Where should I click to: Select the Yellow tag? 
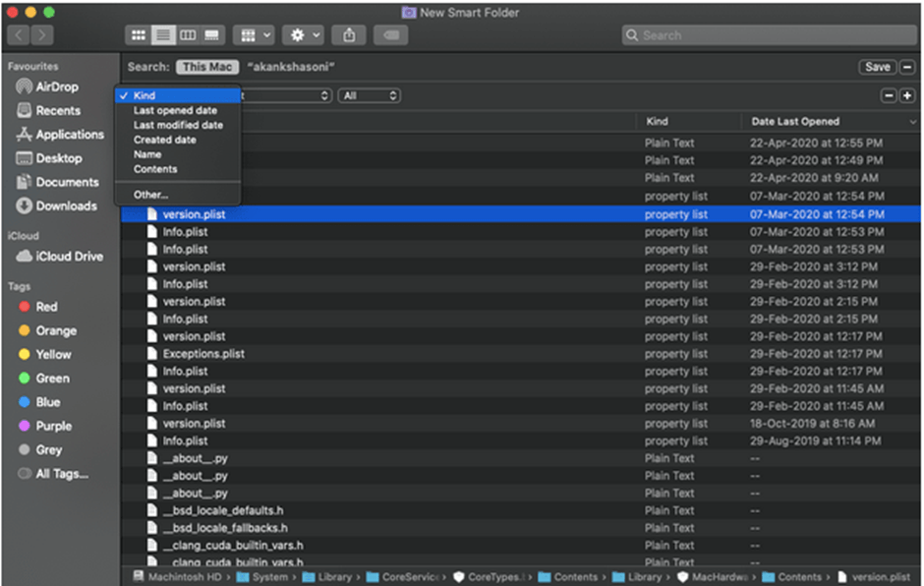click(45, 354)
